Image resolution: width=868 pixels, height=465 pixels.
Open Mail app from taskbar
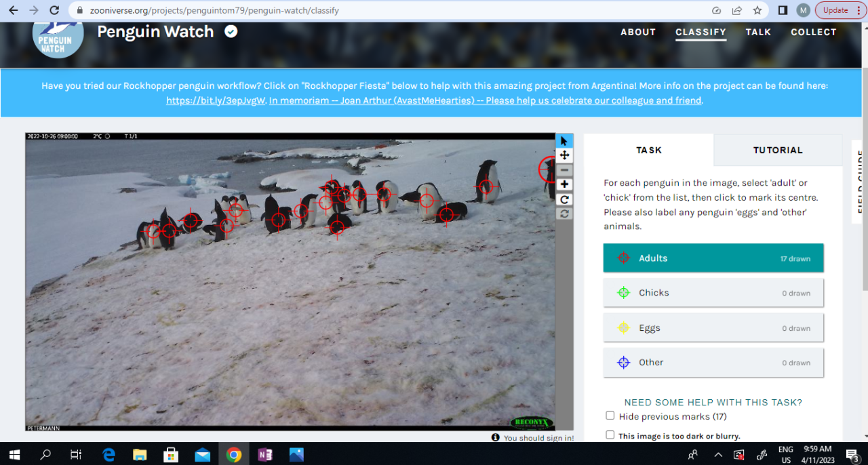coord(202,454)
